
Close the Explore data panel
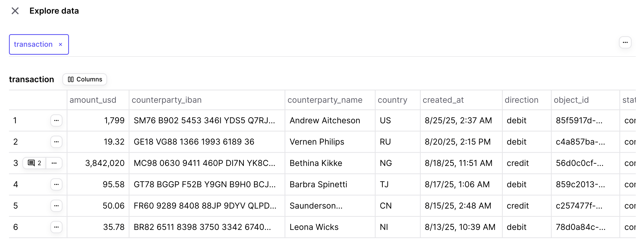[15, 11]
